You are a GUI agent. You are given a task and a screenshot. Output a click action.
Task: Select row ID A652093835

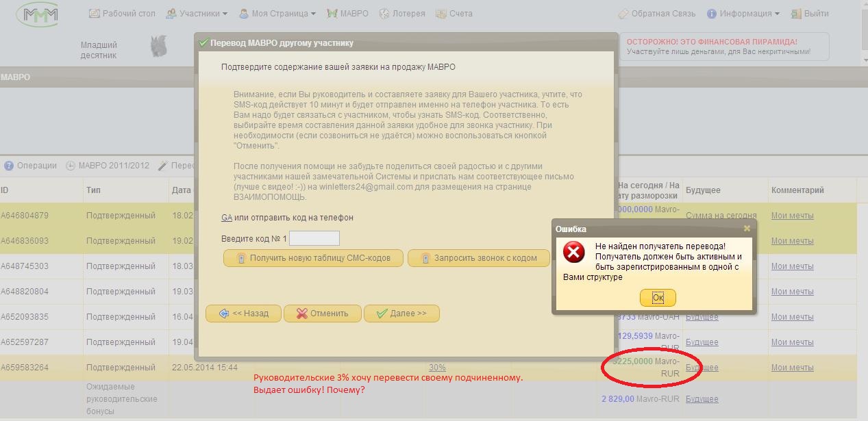click(25, 317)
